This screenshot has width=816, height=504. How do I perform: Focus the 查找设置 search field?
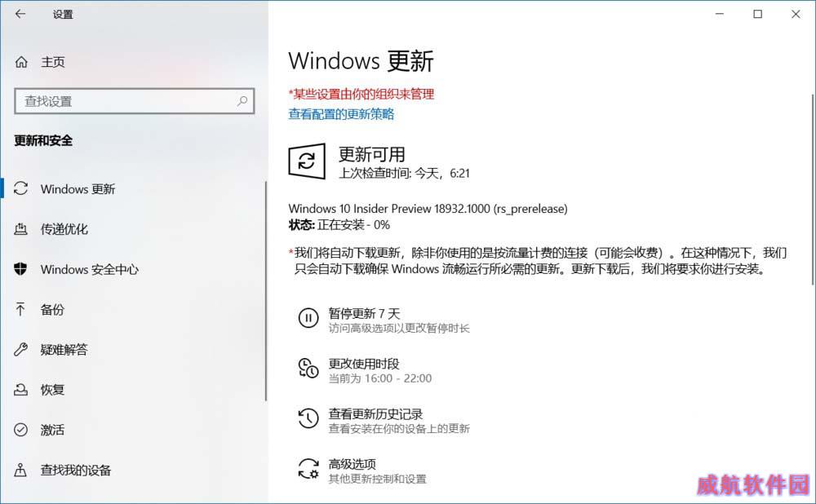tap(135, 101)
